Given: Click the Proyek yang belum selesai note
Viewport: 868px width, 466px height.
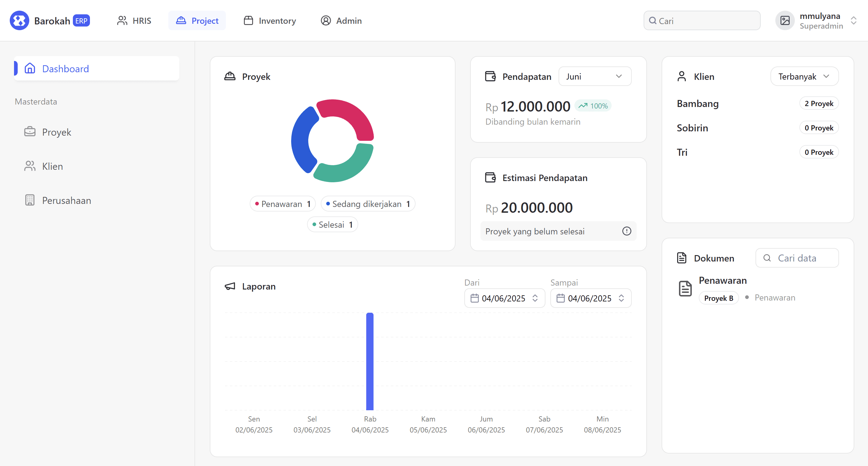Looking at the screenshot, I should (x=558, y=231).
